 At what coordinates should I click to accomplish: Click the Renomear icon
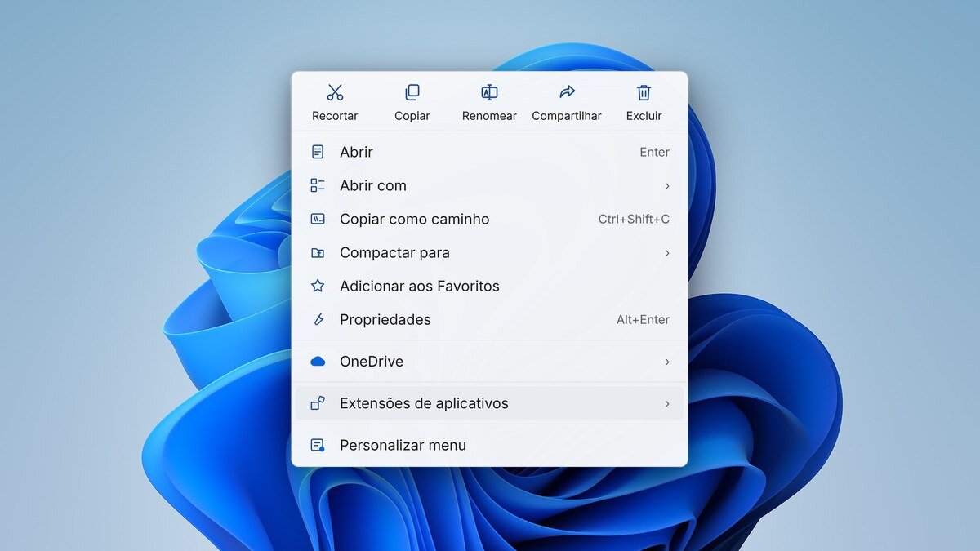tap(489, 92)
